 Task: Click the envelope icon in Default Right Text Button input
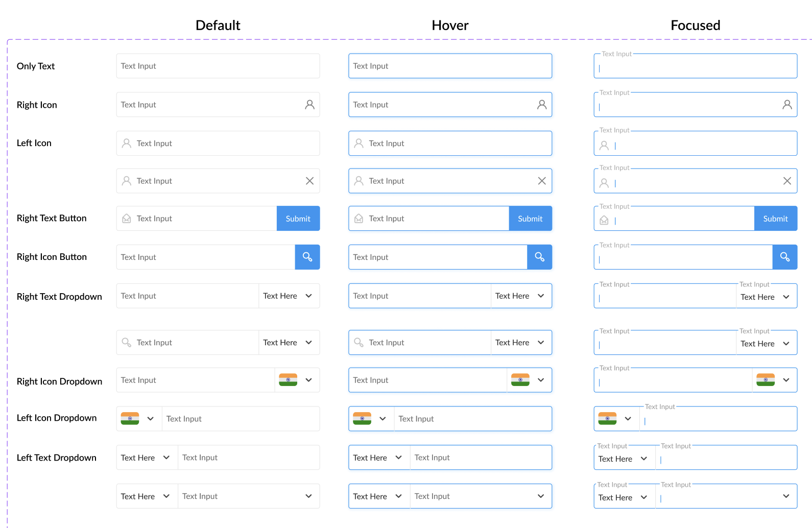coord(127,219)
